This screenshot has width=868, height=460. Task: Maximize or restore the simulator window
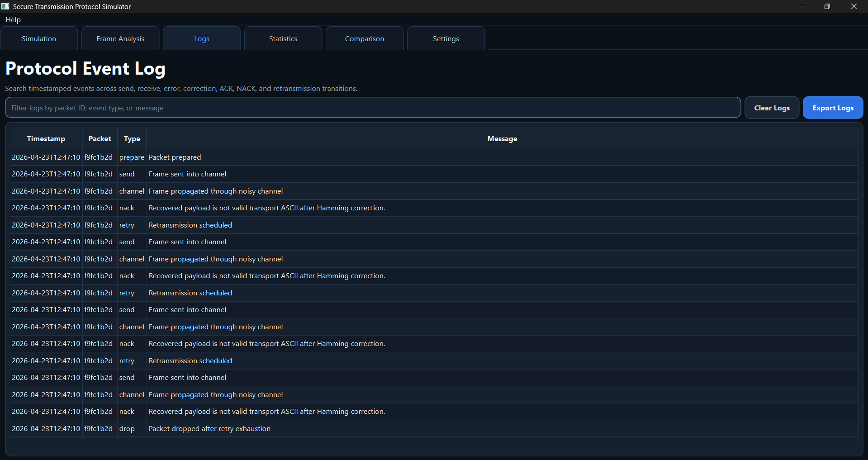click(827, 6)
